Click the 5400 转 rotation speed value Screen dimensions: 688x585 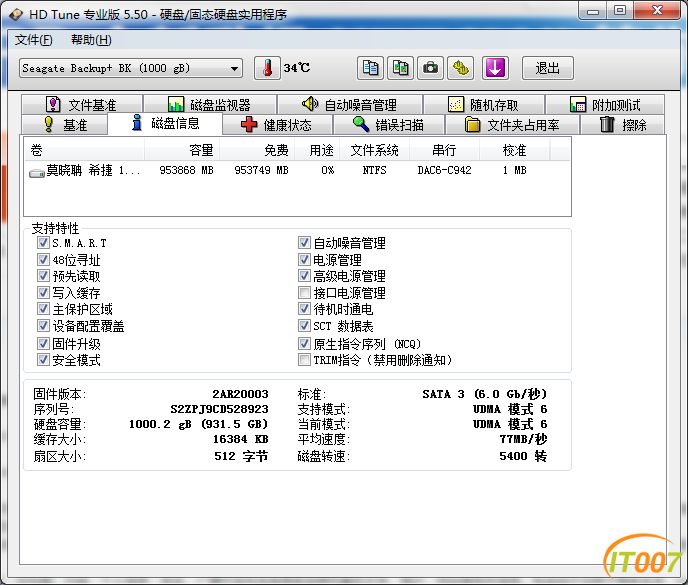523,456
